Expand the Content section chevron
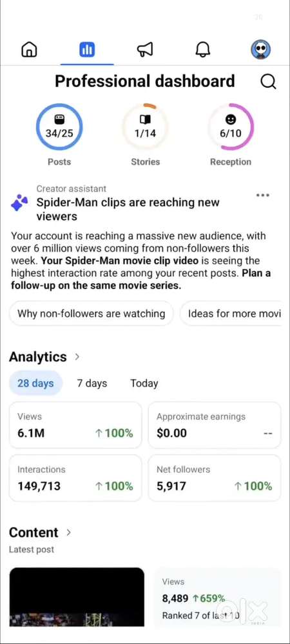Image resolution: width=290 pixels, height=644 pixels. [68, 532]
